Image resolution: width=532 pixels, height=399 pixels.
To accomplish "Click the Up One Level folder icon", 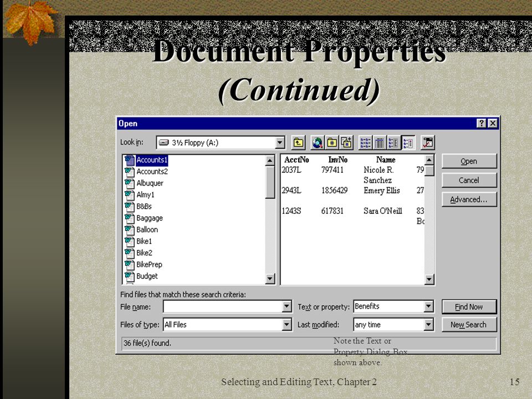I will pyautogui.click(x=298, y=142).
